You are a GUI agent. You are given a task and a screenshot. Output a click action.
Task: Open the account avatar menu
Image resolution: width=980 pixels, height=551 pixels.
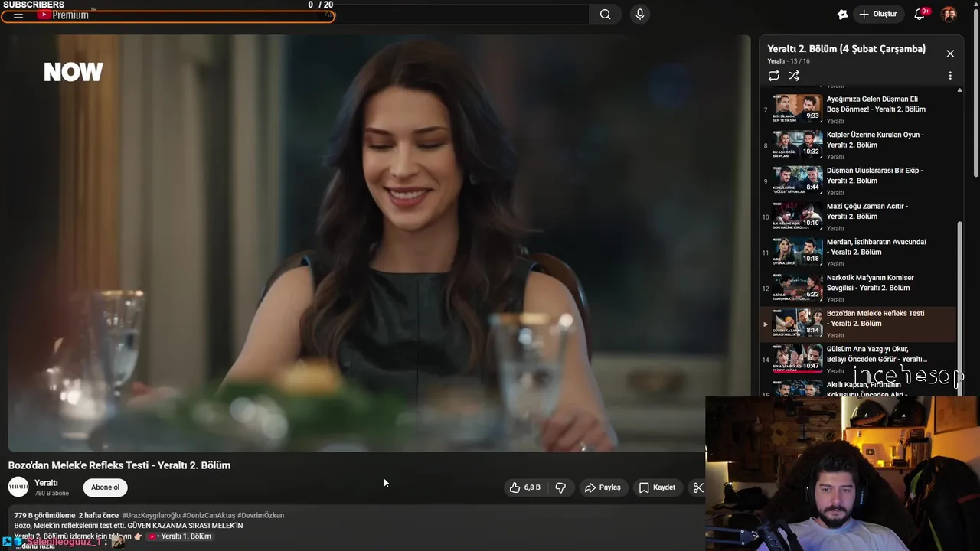[949, 15]
